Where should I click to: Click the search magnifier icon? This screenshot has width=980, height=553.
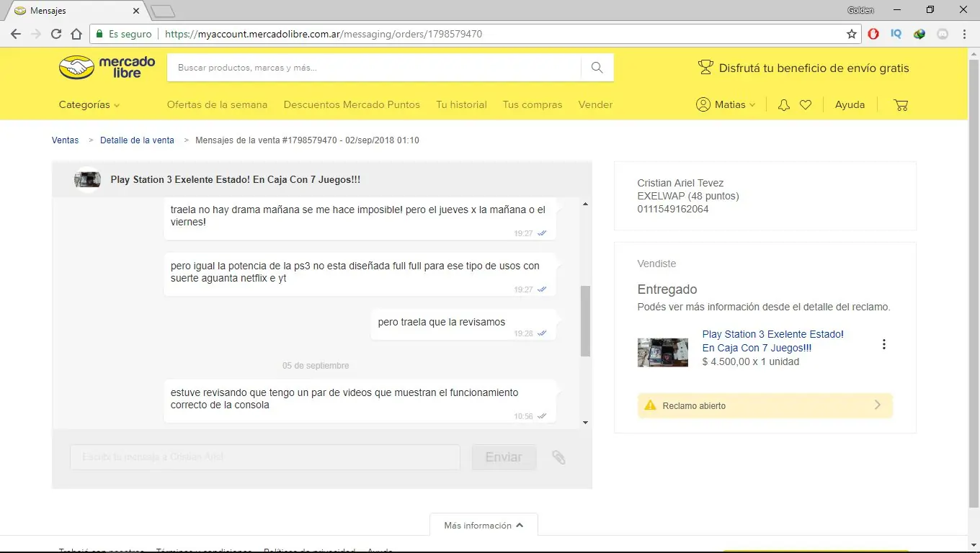pyautogui.click(x=597, y=68)
